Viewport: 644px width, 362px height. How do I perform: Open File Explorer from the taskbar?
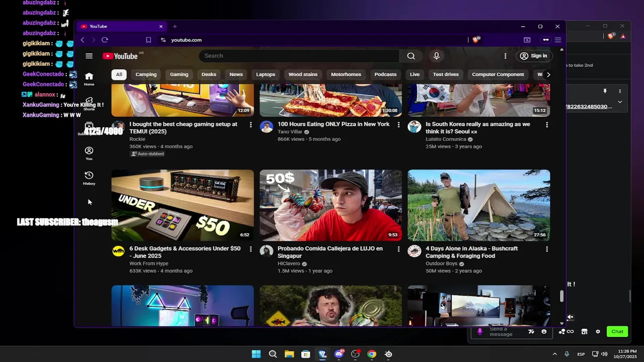pyautogui.click(x=289, y=354)
